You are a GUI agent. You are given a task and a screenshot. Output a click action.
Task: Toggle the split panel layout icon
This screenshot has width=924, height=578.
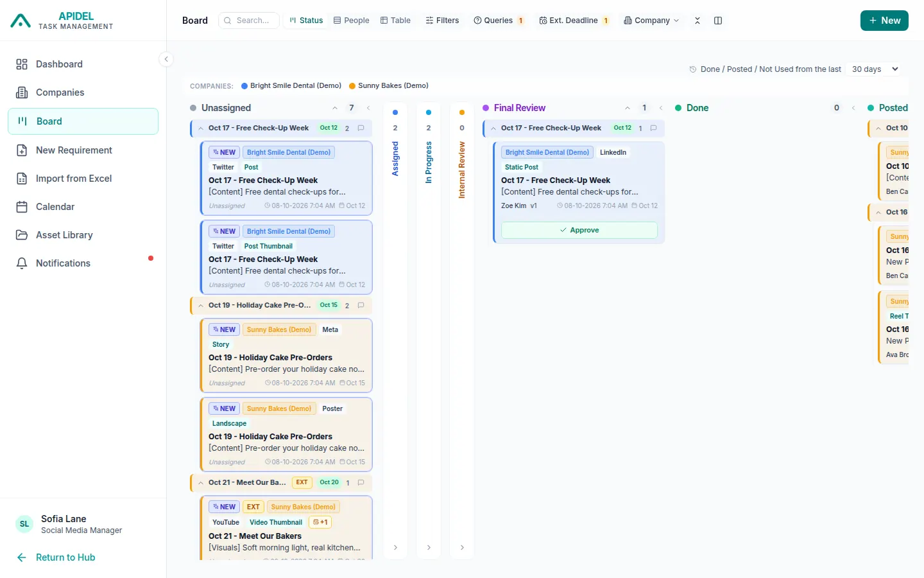click(718, 21)
